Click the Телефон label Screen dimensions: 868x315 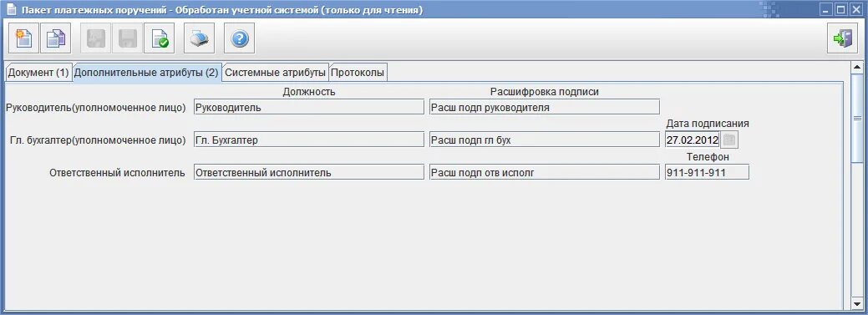click(x=708, y=157)
